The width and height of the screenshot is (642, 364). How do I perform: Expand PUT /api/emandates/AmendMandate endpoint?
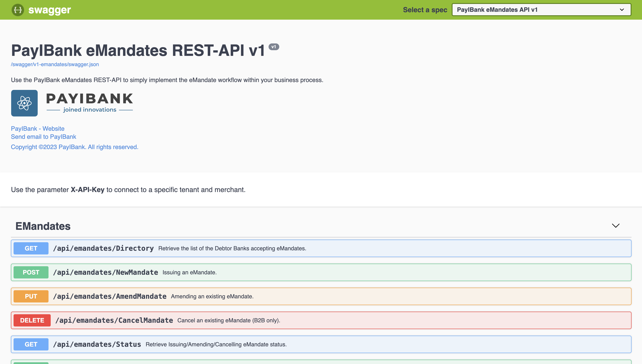click(x=321, y=296)
